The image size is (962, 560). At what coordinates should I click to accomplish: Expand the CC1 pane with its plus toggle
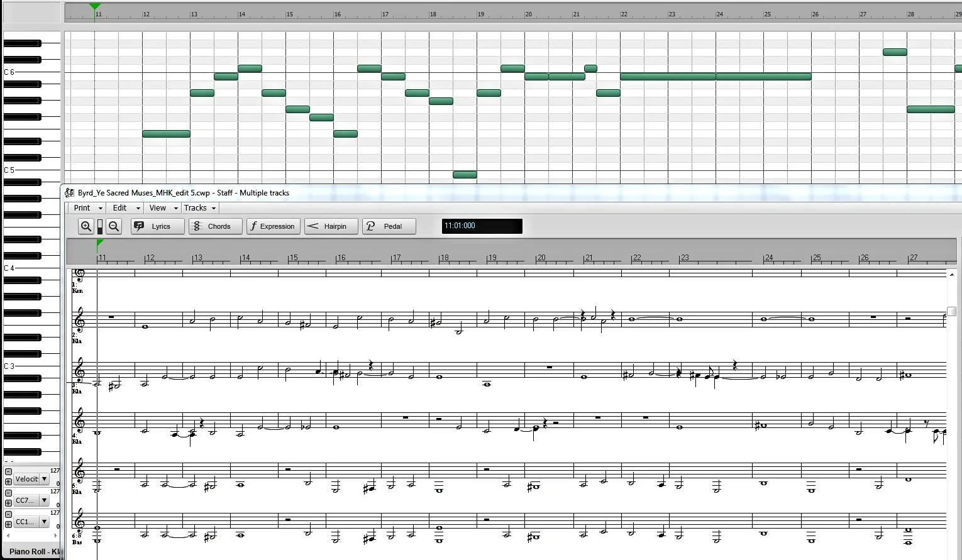[7, 524]
